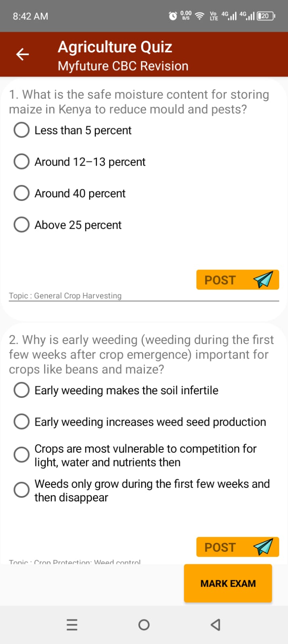Select Early weeding makes the soil infertile
This screenshot has height=644, width=288.
coord(21,390)
